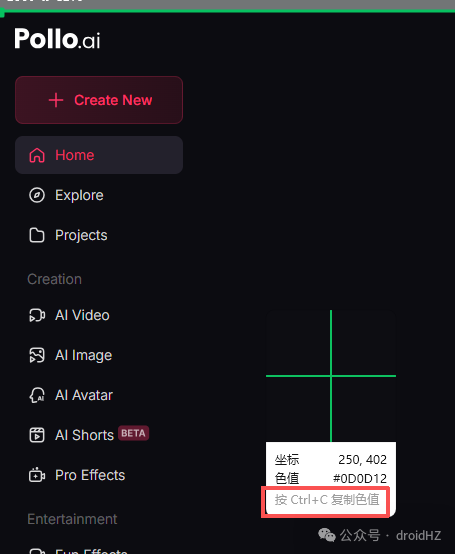The width and height of the screenshot is (455, 554).
Task: Click the AI Video camera icon
Action: coord(37,315)
